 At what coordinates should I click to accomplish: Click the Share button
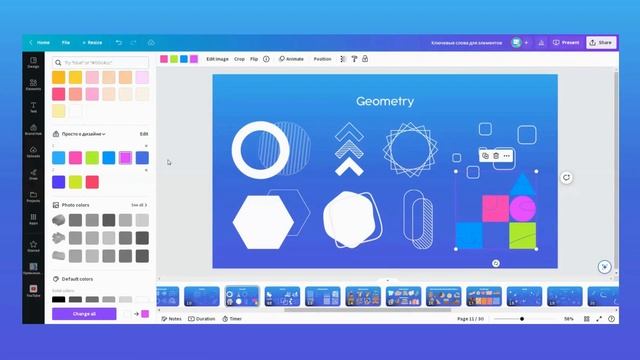point(601,42)
